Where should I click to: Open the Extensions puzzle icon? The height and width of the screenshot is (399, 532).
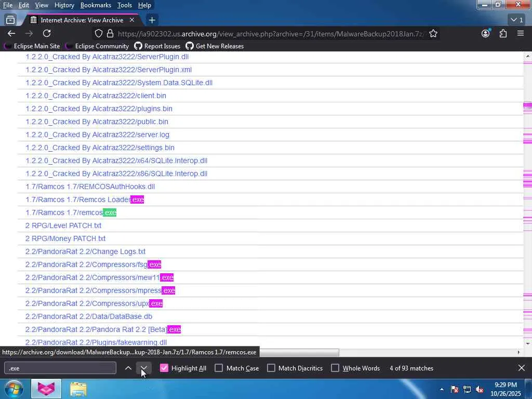coord(503,34)
